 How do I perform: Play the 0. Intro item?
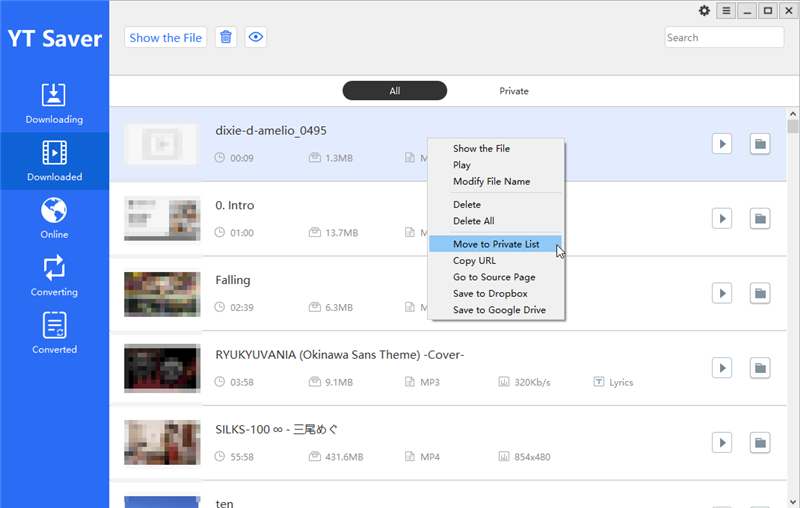(722, 219)
